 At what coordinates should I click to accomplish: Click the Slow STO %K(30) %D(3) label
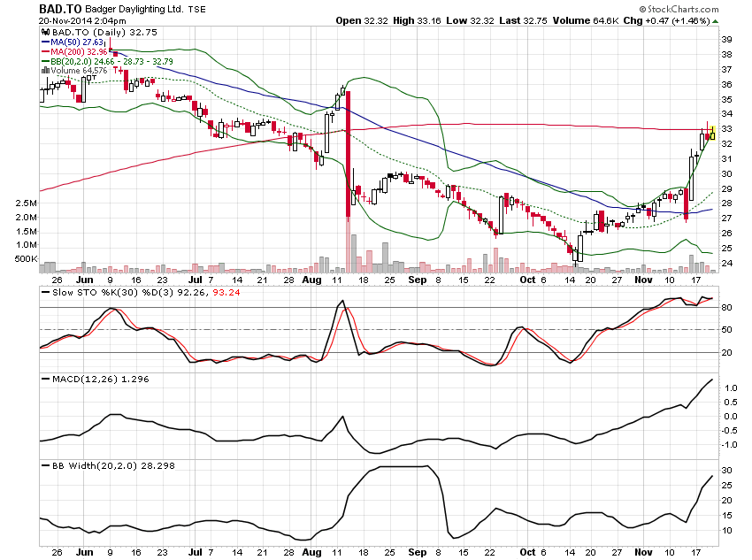(x=113, y=293)
